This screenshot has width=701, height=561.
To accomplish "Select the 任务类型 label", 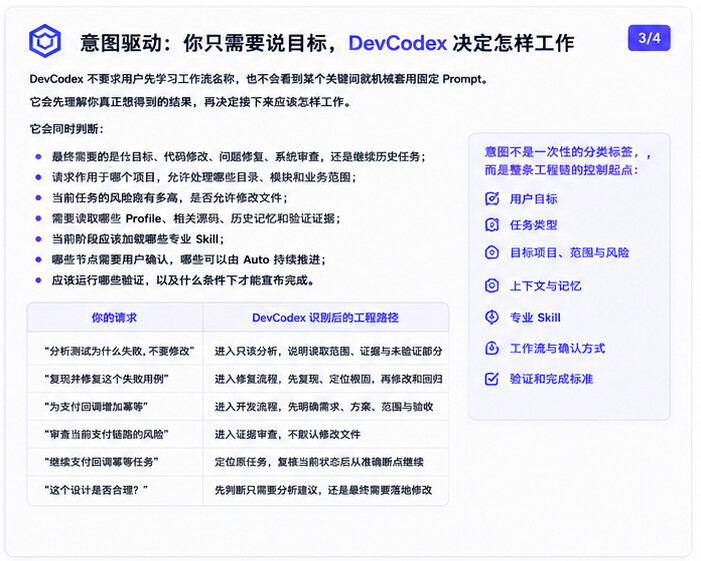I will [x=533, y=225].
